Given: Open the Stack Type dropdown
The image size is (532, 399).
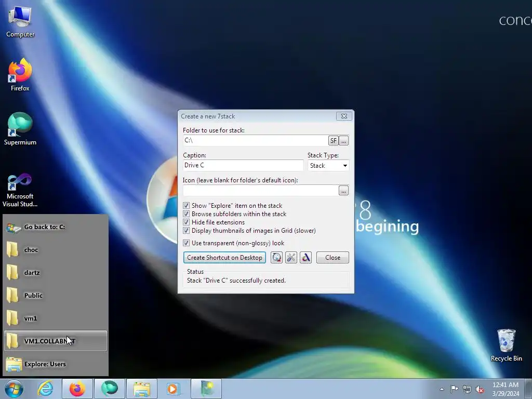Looking at the screenshot, I should pos(328,166).
